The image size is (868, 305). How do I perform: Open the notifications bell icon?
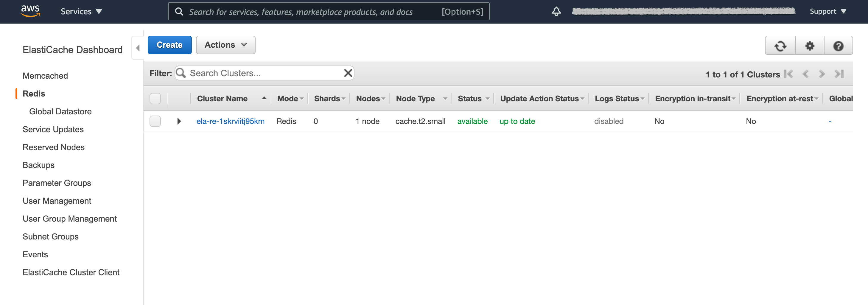pyautogui.click(x=556, y=11)
